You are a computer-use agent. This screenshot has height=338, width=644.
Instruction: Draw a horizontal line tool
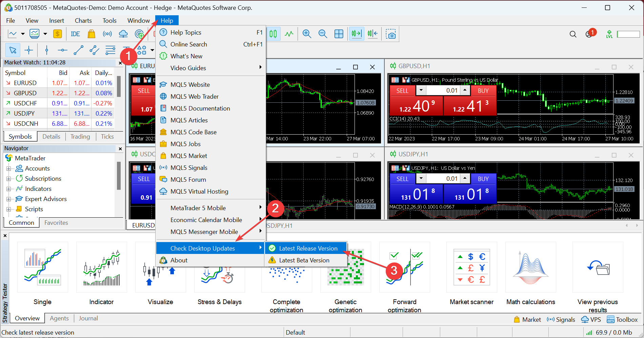point(62,51)
